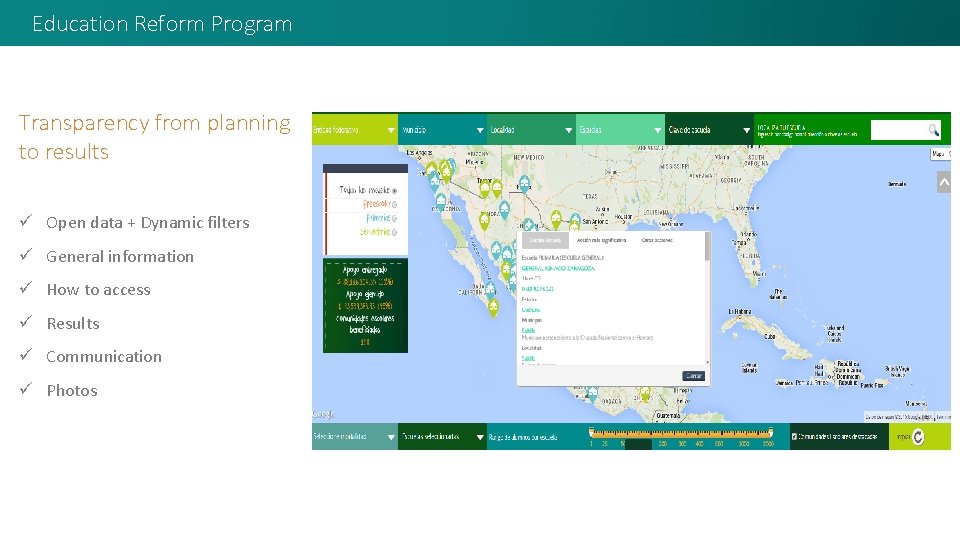Switch to Acción más significativa tab
Screen dimensions: 960x540
pyautogui.click(x=601, y=240)
